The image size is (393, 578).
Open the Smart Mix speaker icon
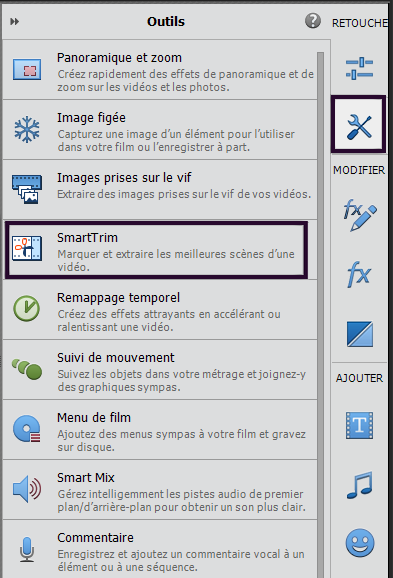27,489
